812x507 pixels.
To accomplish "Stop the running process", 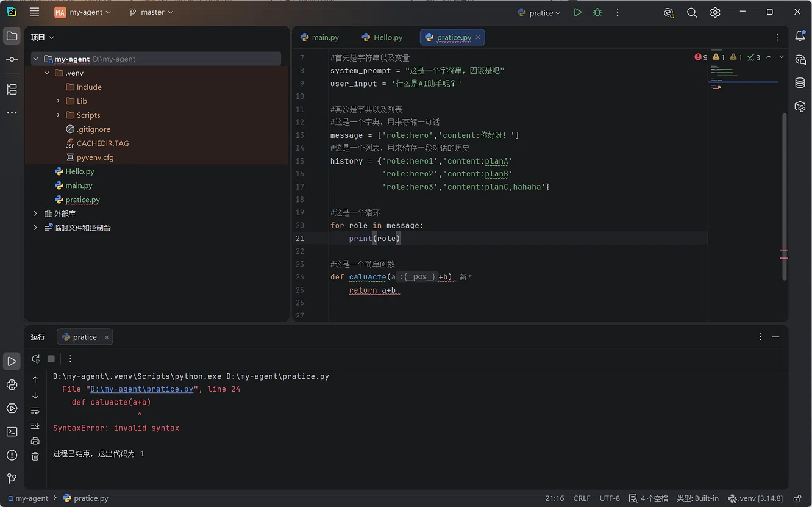I will pos(51,359).
